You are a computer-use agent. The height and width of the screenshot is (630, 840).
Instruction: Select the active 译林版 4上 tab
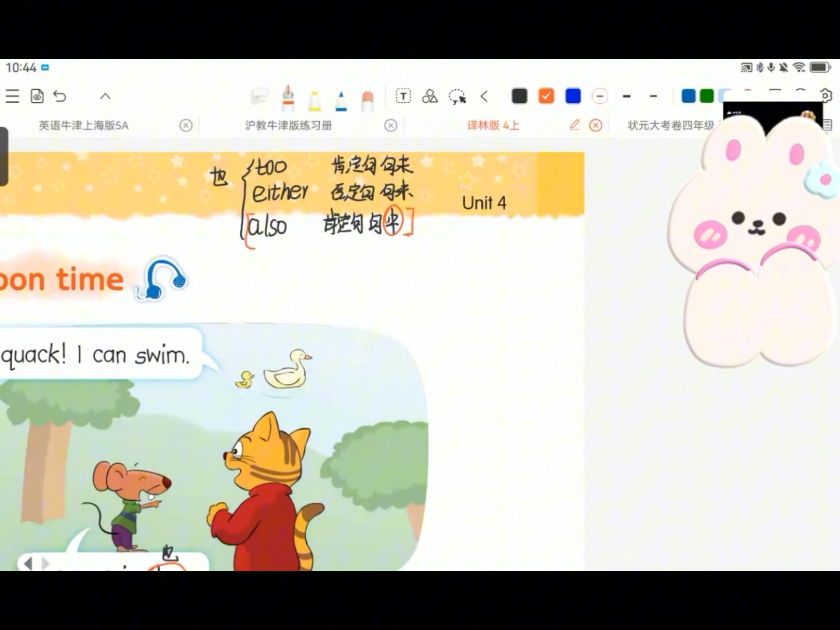tap(493, 125)
